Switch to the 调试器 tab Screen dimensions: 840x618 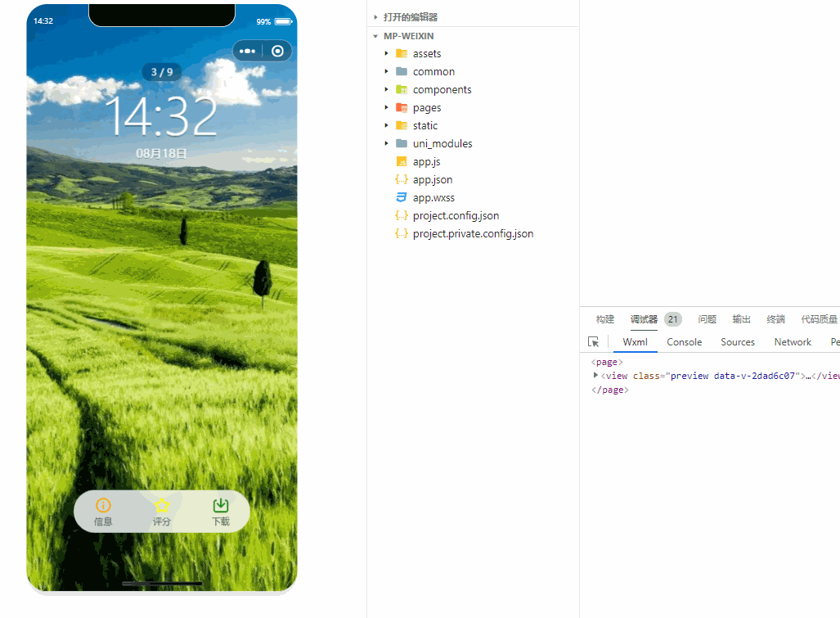pyautogui.click(x=644, y=319)
